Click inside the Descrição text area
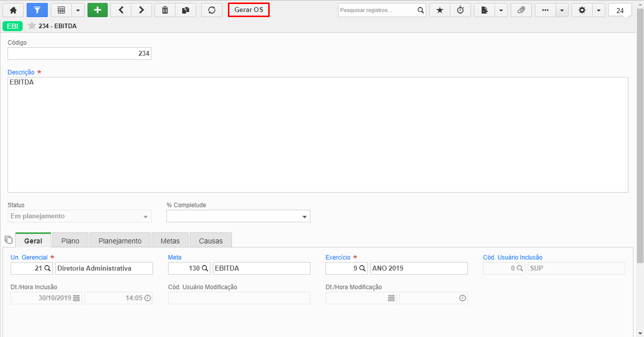Viewport: 644px width, 337px height. (318, 134)
